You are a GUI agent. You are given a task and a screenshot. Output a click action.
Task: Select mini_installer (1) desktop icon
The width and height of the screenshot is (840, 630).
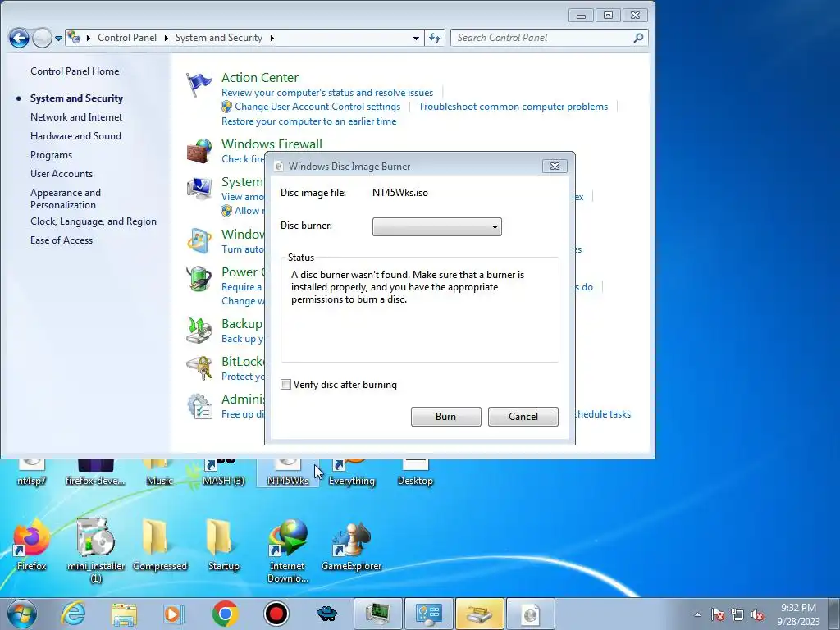click(95, 550)
